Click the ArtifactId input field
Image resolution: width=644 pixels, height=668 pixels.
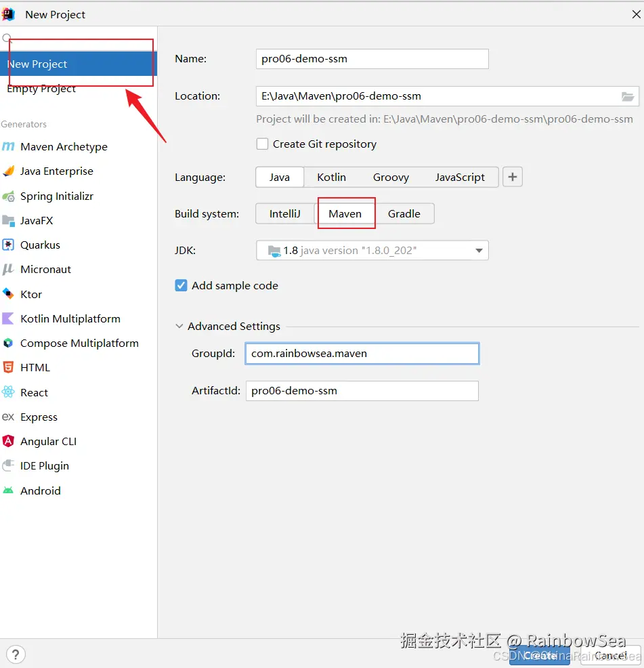(x=362, y=391)
